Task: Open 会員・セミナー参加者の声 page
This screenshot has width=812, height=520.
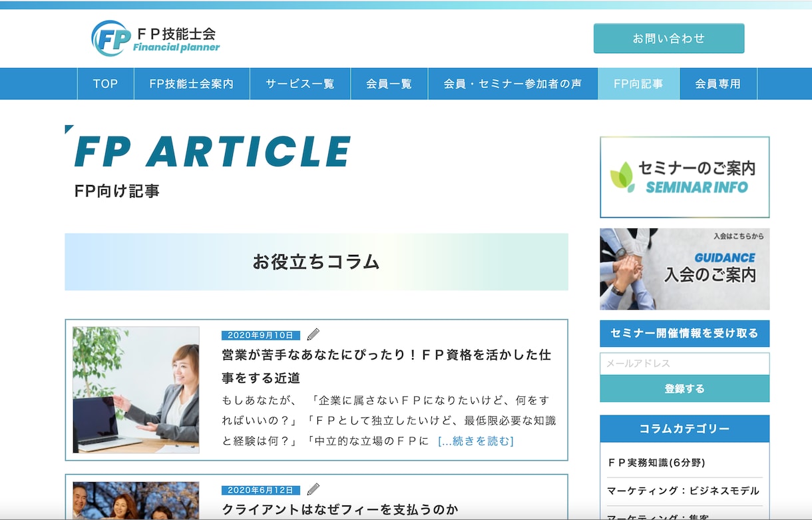Action: (512, 84)
